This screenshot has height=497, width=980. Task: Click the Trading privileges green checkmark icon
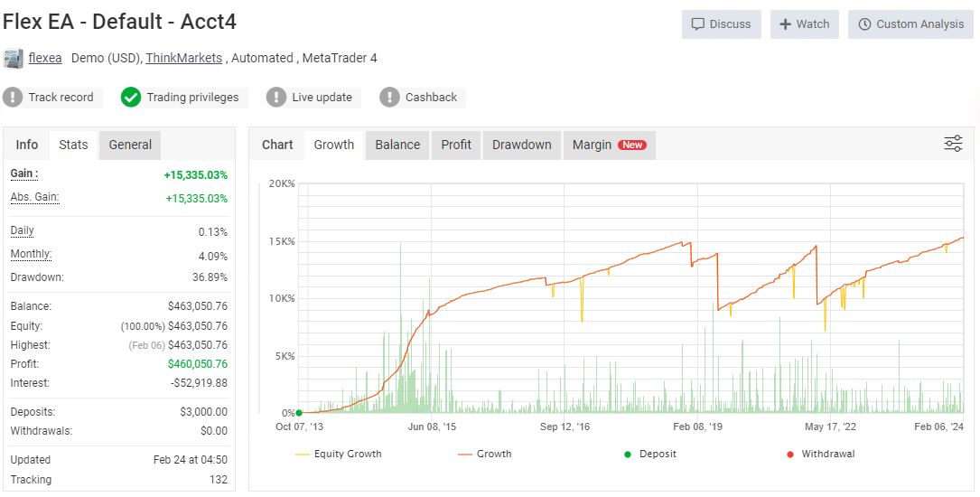point(131,97)
